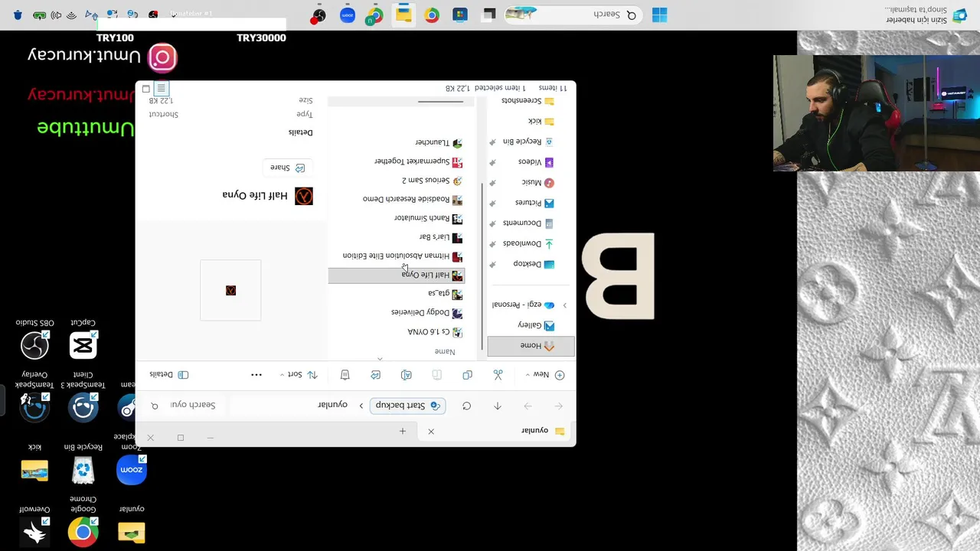Click the Cut scissors icon in Explorer toolbar
980x551 pixels.
pos(498,375)
